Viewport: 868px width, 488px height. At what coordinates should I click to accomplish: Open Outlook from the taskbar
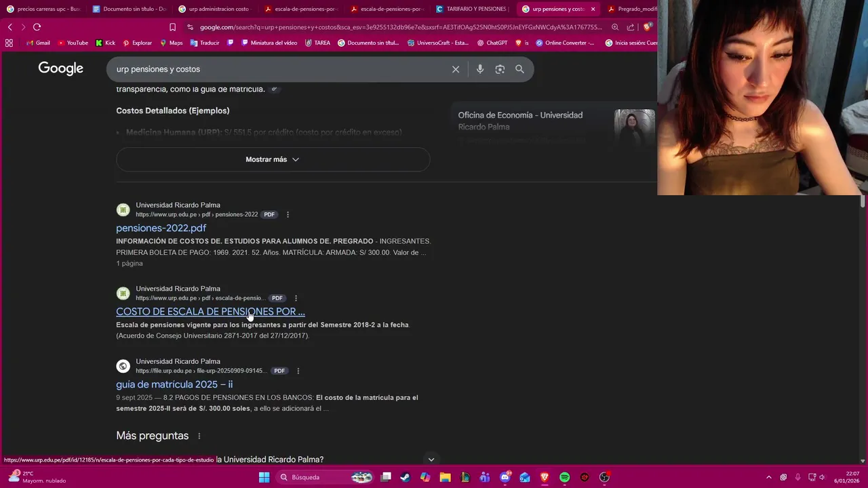point(525,477)
